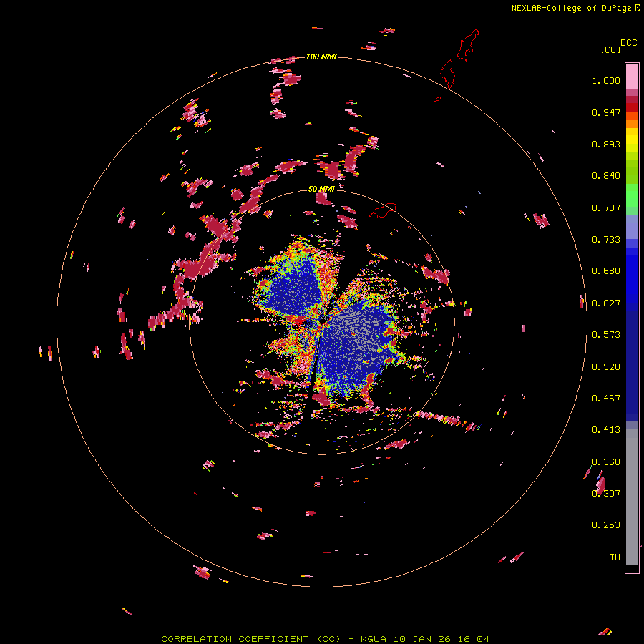Click the TH threshold label on the scale
The width and height of the screenshot is (644, 644).
(x=615, y=557)
